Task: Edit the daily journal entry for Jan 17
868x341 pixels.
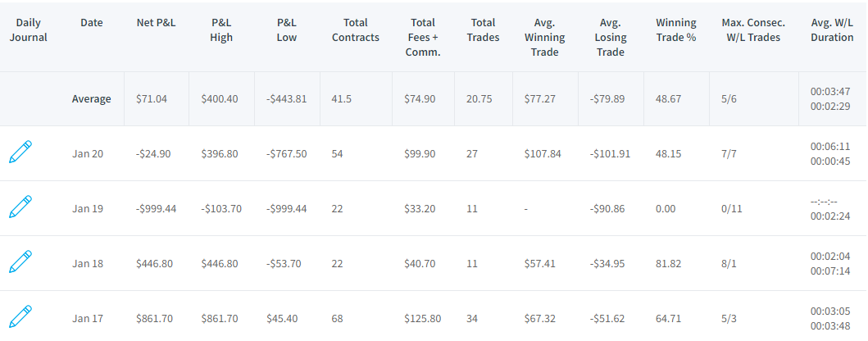Action: (20, 316)
